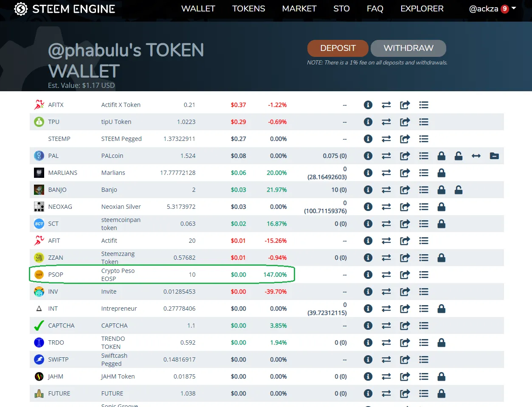Open the FAQ page
This screenshot has height=407, width=532.
(x=375, y=9)
